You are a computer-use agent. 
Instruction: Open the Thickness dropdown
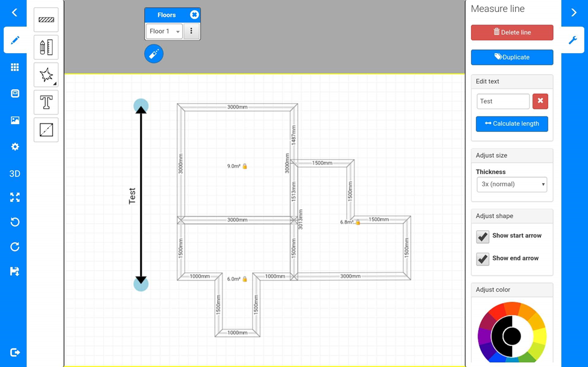point(511,184)
